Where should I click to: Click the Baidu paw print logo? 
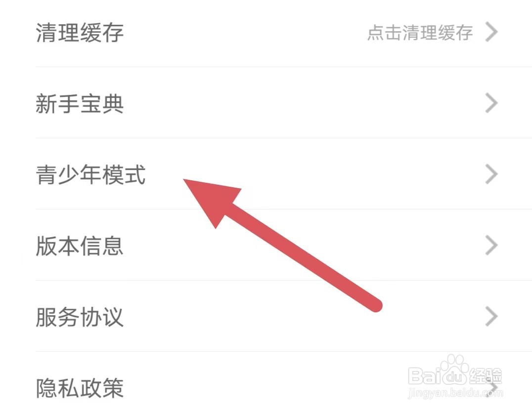(x=455, y=370)
